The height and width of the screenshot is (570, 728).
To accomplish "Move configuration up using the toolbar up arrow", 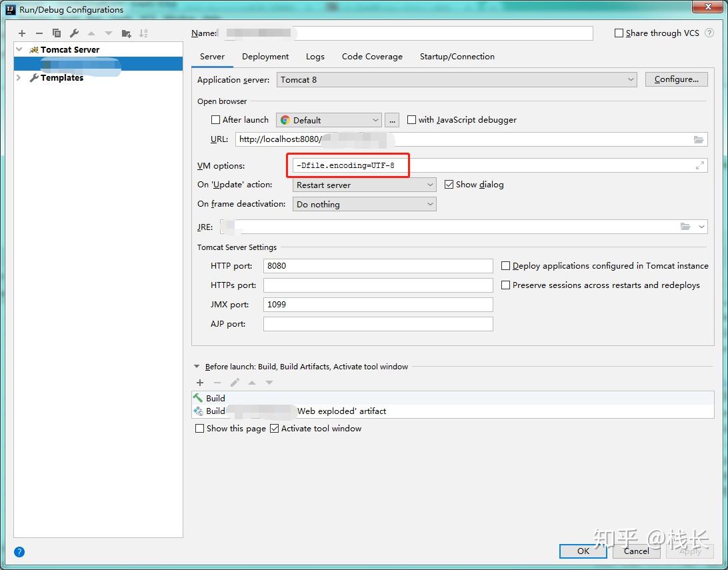I will 91,33.
